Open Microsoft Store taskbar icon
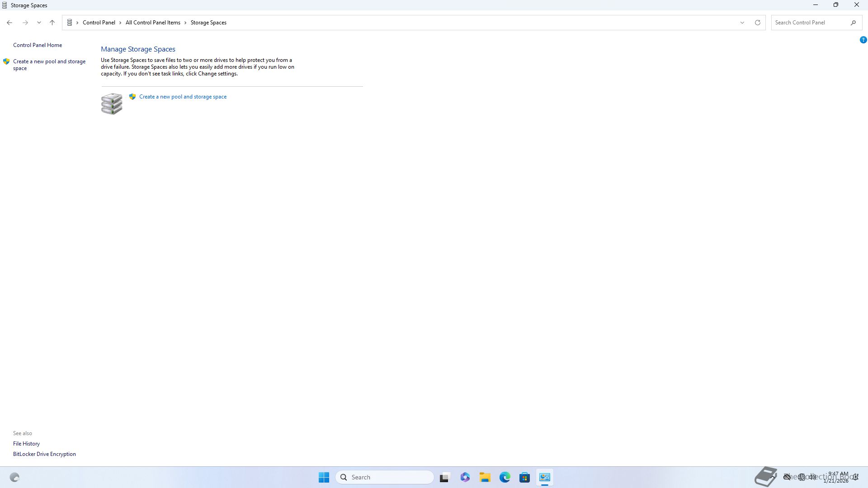Viewport: 868px width, 488px height. click(525, 477)
